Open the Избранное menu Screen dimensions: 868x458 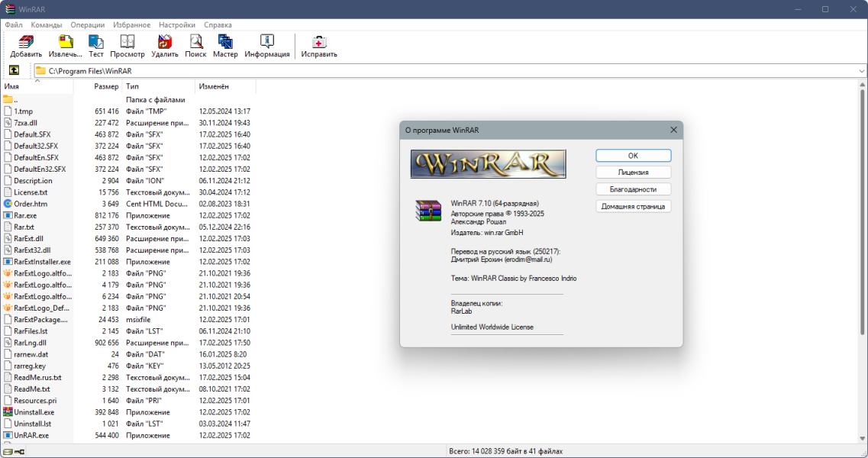[132, 25]
